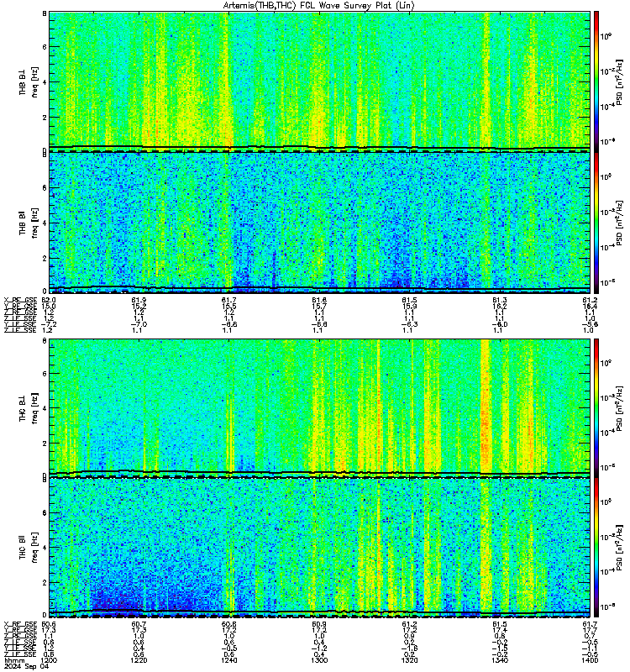Click the 1340 time tick label
Image resolution: width=630 pixels, height=672 pixels.
500,660
